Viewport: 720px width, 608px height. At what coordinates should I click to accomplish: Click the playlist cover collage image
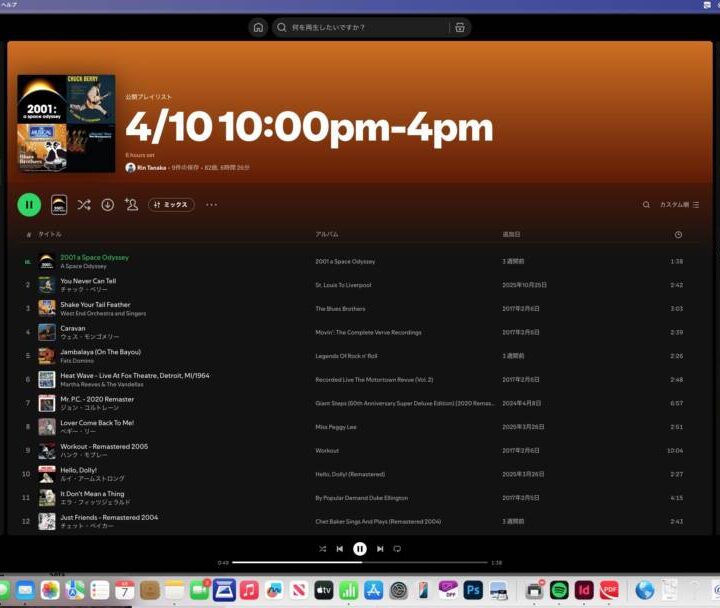coord(66,124)
